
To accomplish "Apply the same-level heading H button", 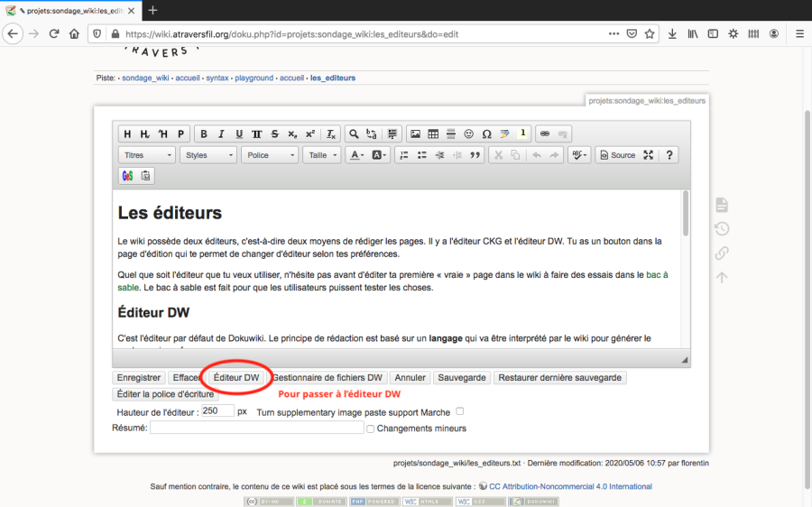I will [127, 134].
